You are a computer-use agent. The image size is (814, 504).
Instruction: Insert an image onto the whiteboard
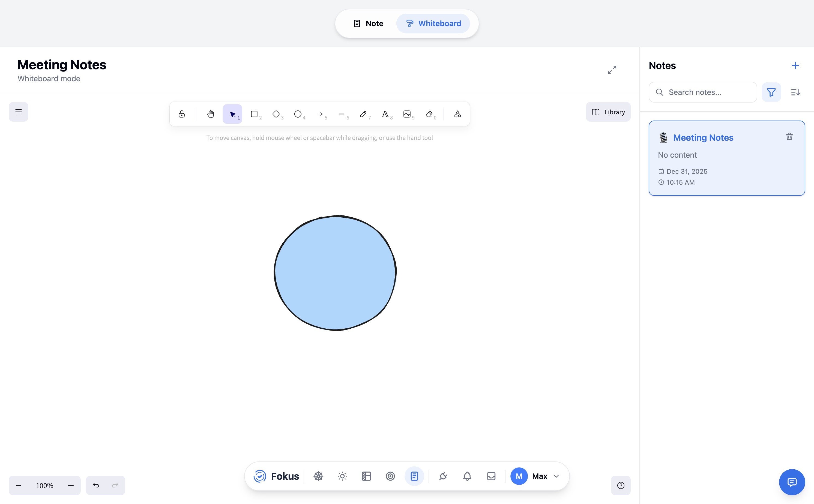pos(407,114)
